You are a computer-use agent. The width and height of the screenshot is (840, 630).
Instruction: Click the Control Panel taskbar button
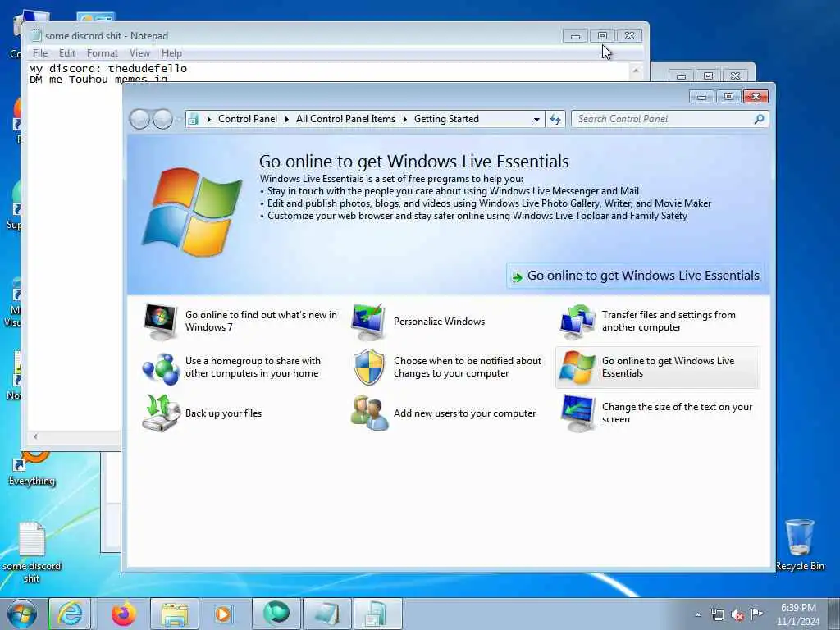pyautogui.click(x=377, y=614)
